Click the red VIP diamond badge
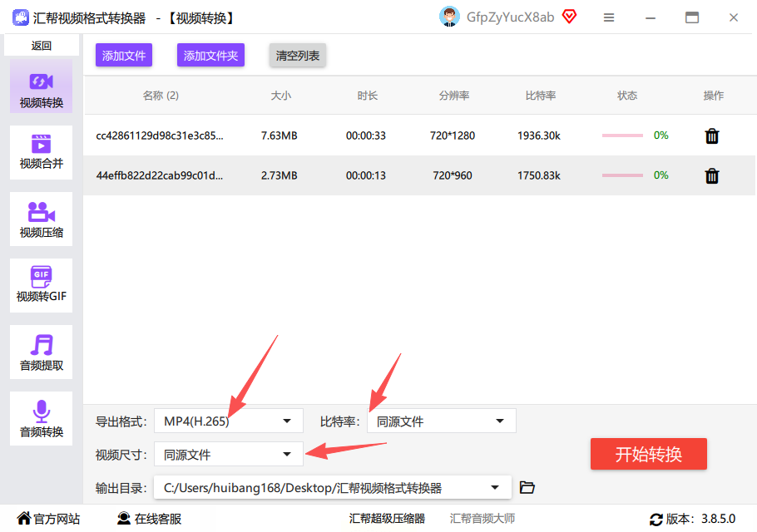The height and width of the screenshot is (532, 757). (570, 17)
